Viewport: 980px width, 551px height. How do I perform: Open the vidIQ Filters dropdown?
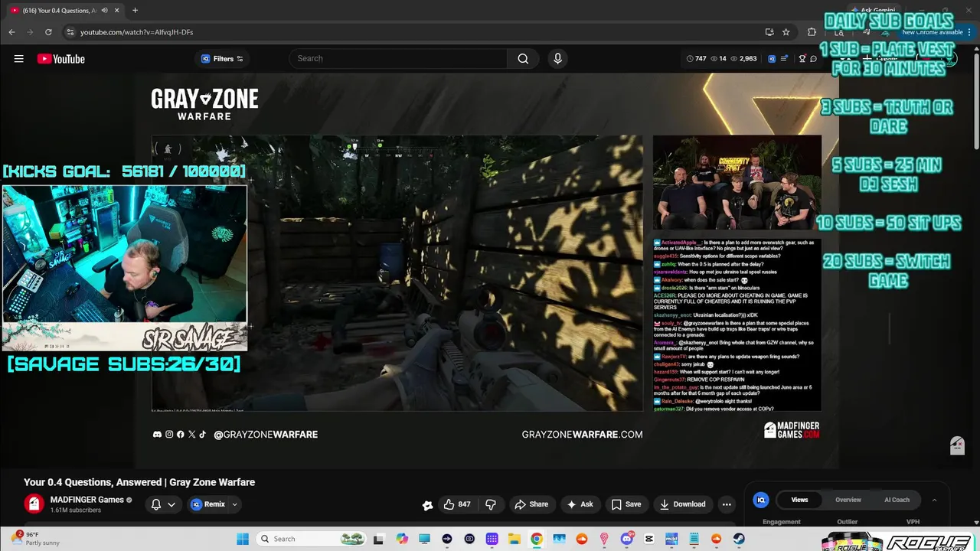tap(222, 59)
